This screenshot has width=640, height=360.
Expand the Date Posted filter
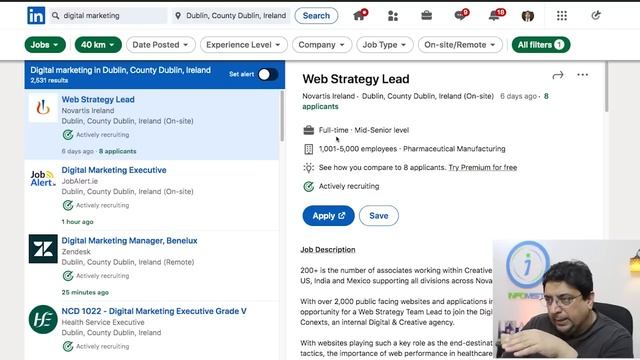coord(161,45)
